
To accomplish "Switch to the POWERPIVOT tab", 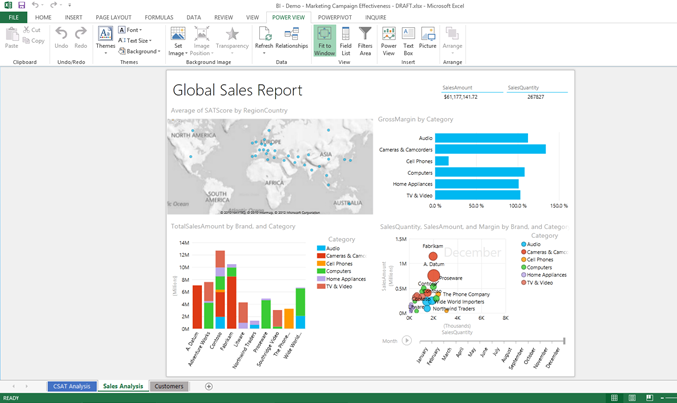I will (335, 17).
